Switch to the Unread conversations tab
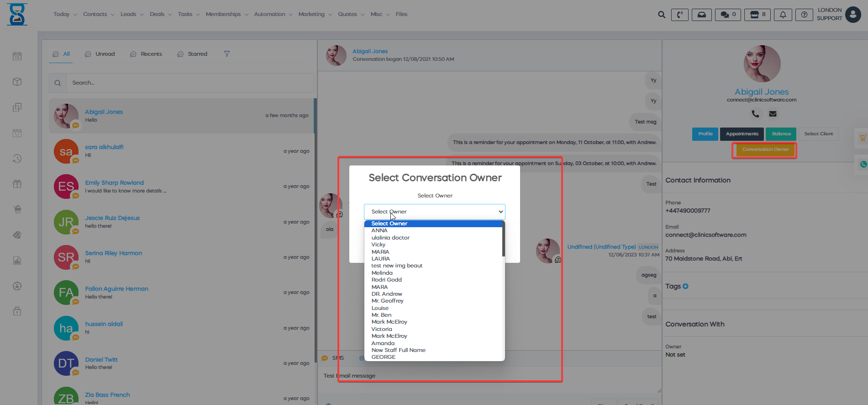The image size is (868, 405). coord(100,54)
